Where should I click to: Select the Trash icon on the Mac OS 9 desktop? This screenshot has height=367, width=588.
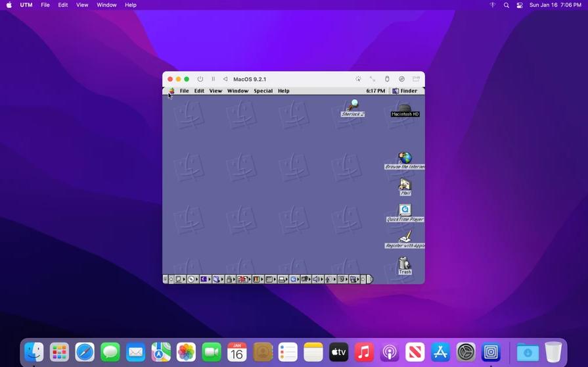coord(405,266)
